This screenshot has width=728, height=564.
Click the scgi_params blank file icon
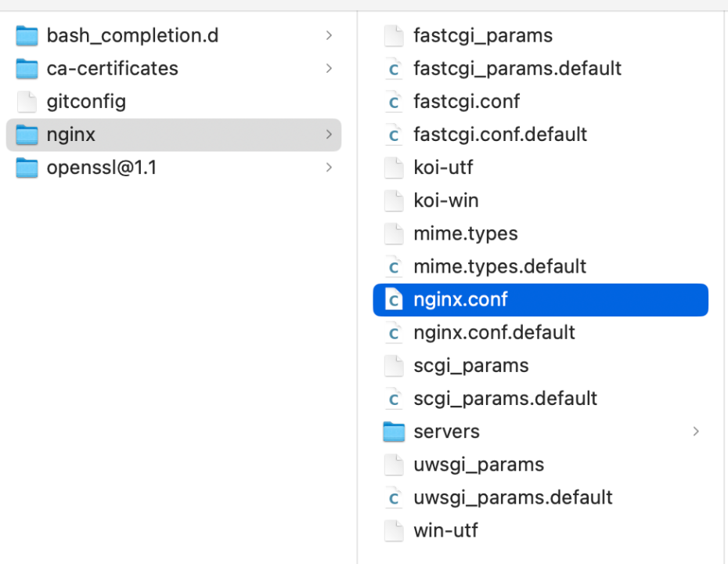[x=394, y=366]
